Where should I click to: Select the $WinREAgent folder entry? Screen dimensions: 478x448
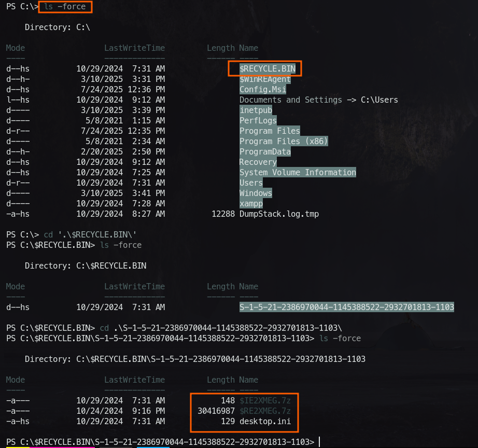coord(265,79)
